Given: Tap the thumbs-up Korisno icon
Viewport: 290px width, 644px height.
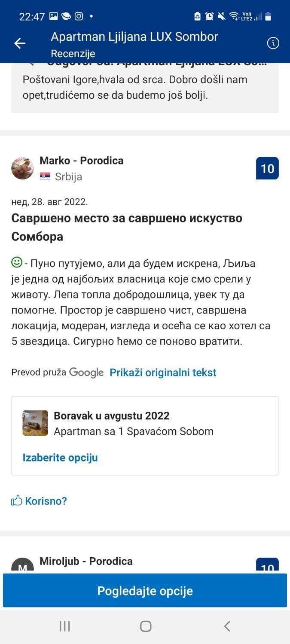Looking at the screenshot, I should pos(17,501).
